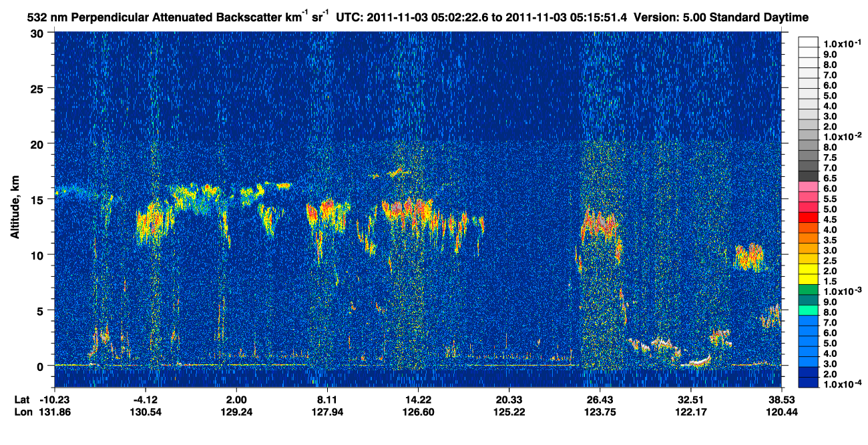Click latitude value '8.11'
Viewport: 868px width, 445px height.
(327, 400)
